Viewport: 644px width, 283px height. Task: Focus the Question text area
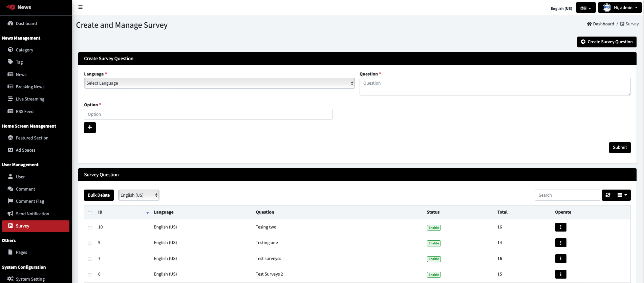[495, 87]
